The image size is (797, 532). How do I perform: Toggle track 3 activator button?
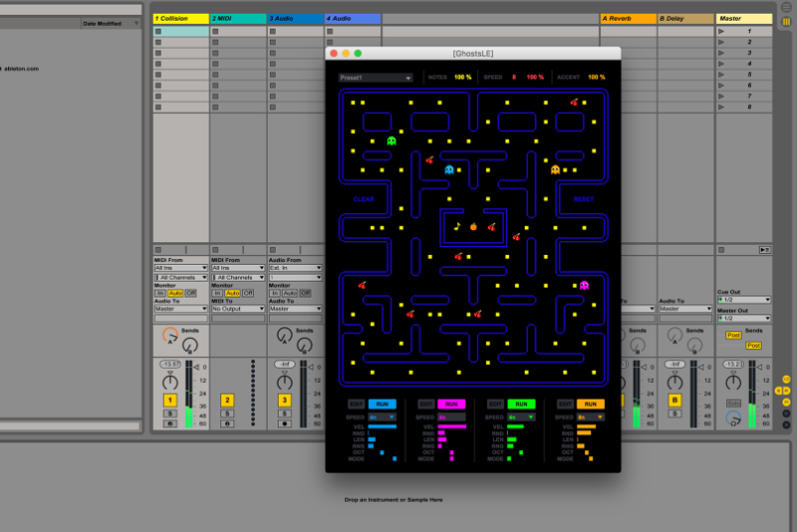(x=285, y=400)
